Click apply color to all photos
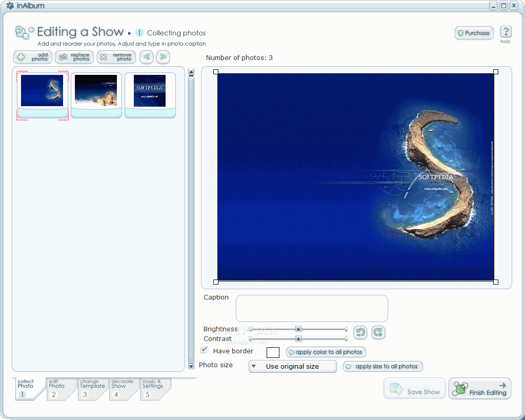 (x=326, y=352)
